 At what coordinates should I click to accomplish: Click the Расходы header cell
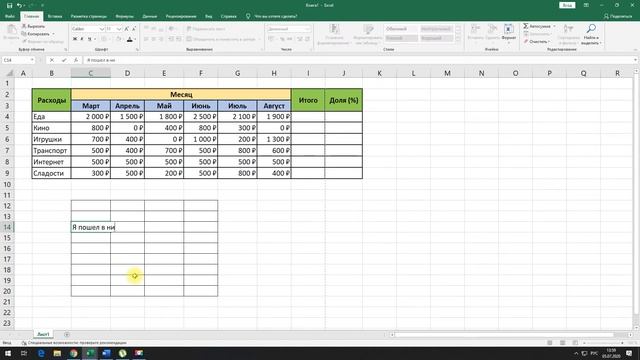tap(51, 100)
